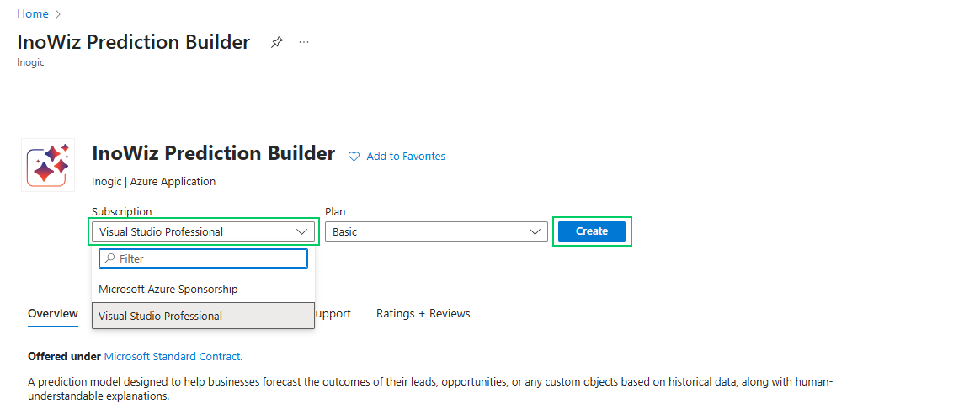Open Microsoft Standard Contract link
Screen dimensions: 980x415
(172, 357)
